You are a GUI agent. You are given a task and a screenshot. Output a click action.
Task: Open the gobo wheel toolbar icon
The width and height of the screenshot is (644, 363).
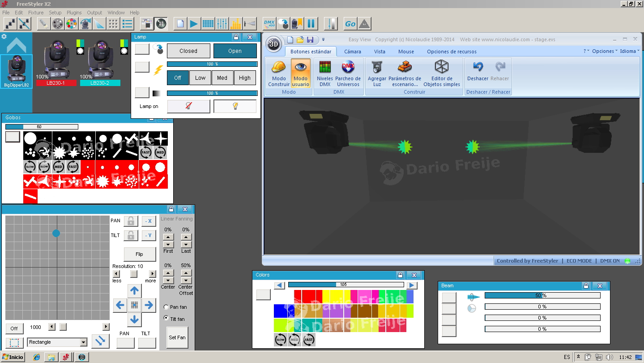58,23
